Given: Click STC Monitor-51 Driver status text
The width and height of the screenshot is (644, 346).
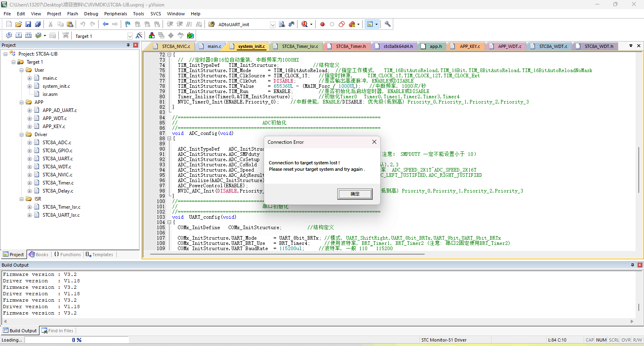Looking at the screenshot, I should pyautogui.click(x=444, y=340).
